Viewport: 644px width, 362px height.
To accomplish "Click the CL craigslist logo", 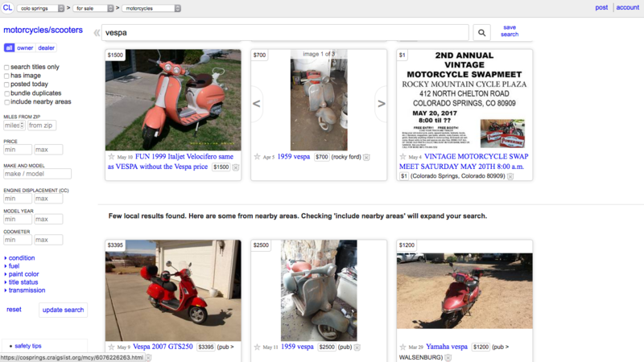I will (7, 8).
